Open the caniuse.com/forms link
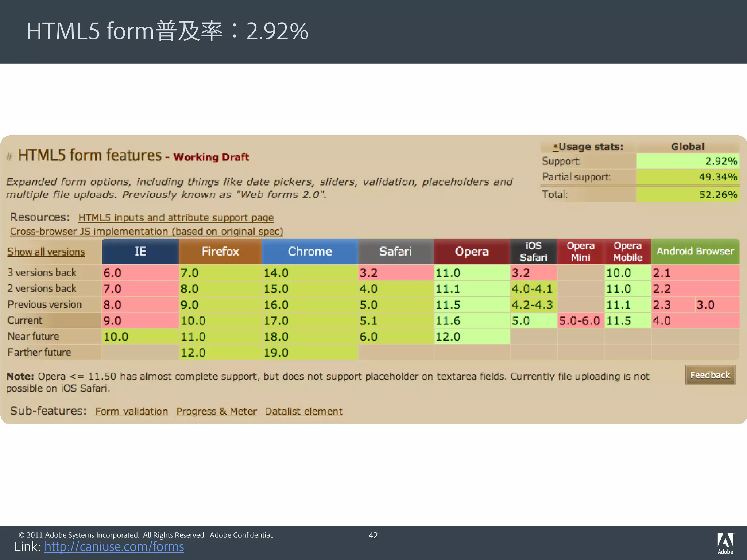Image resolution: width=747 pixels, height=560 pixels. [114, 547]
